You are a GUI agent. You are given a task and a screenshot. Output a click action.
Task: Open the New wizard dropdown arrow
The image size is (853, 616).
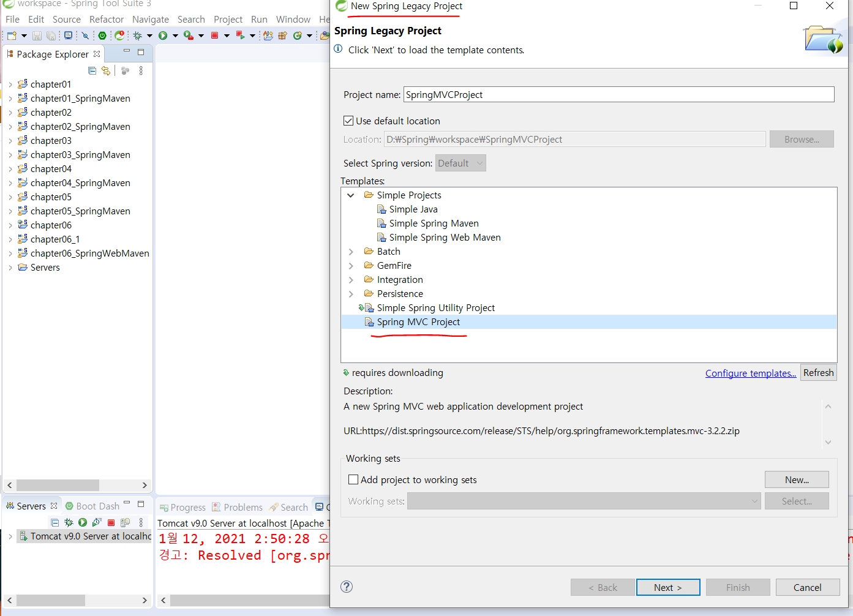[x=24, y=36]
